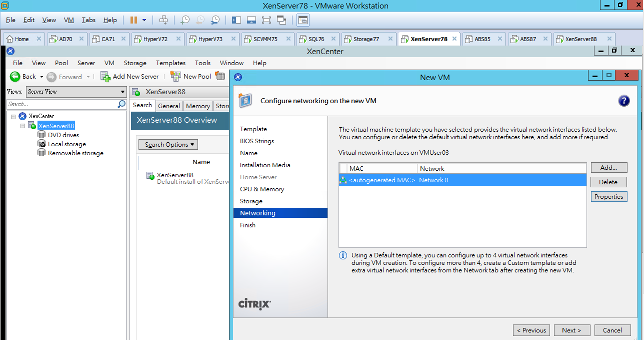The width and height of the screenshot is (644, 340).
Task: Click the Previous button
Action: point(531,330)
